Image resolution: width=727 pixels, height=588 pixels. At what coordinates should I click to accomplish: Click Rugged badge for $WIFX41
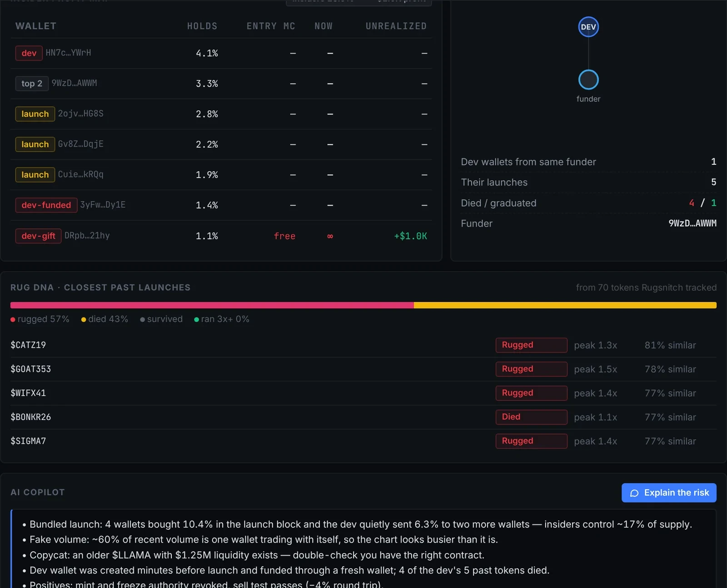(x=531, y=393)
